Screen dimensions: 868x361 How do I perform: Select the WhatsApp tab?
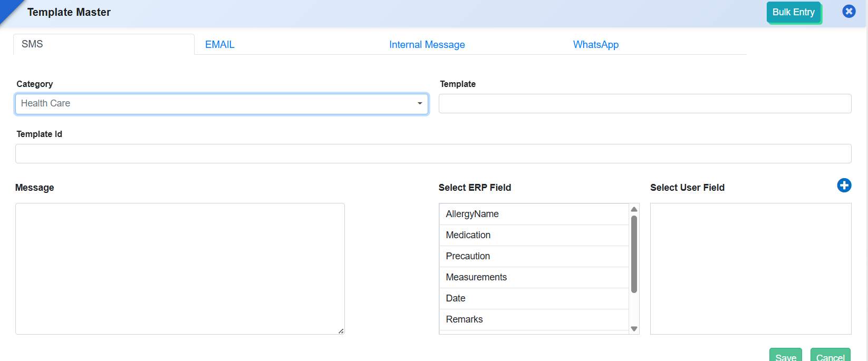coord(595,45)
